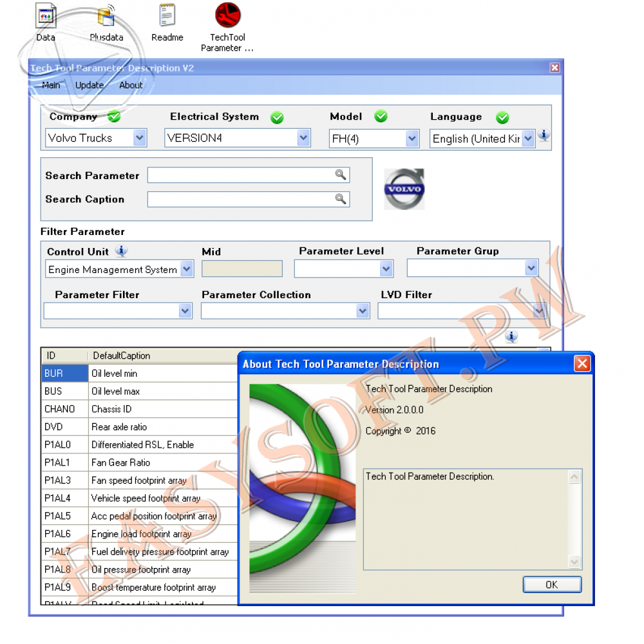Click scroll down arrow in About description box
This screenshot has height=644, width=644.
pos(574,561)
